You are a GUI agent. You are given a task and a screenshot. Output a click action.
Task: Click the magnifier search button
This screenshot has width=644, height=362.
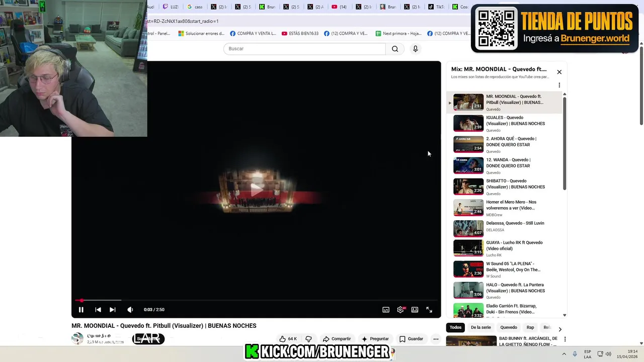(x=395, y=49)
